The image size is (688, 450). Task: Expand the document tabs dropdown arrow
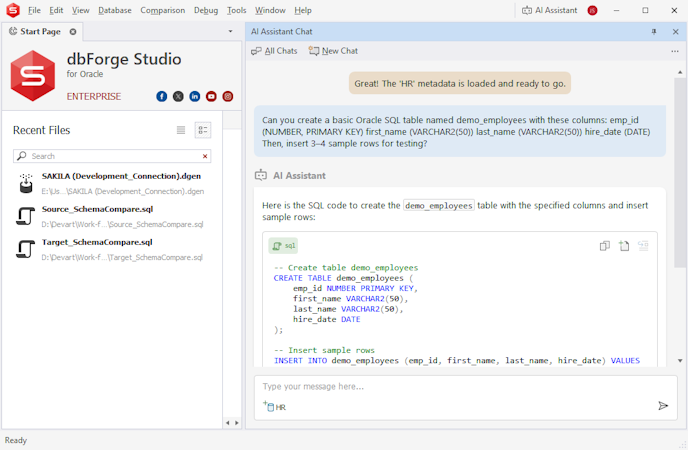click(x=230, y=32)
